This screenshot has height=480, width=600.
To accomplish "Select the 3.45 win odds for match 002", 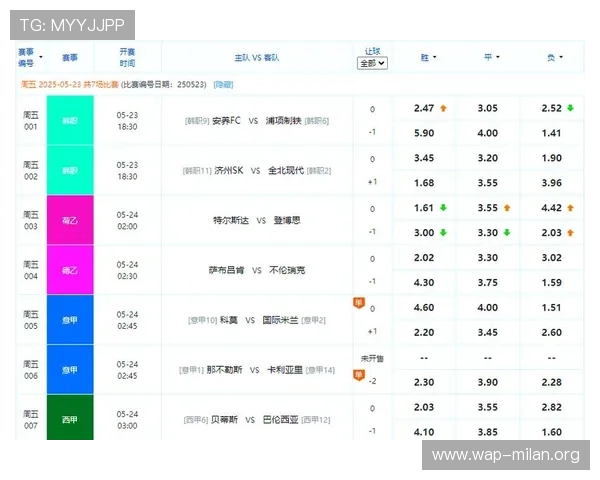I will [x=424, y=158].
